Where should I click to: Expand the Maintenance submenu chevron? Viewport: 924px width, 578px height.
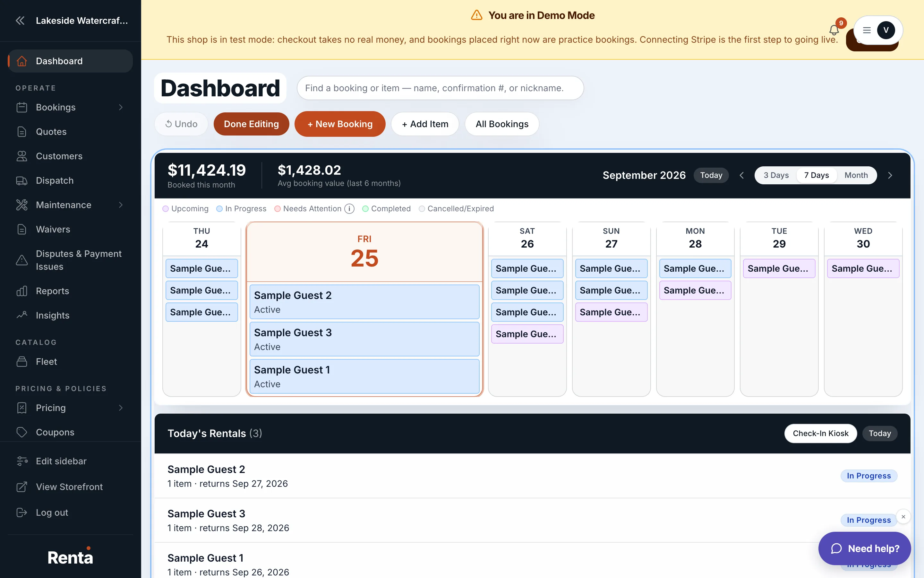pyautogui.click(x=121, y=205)
